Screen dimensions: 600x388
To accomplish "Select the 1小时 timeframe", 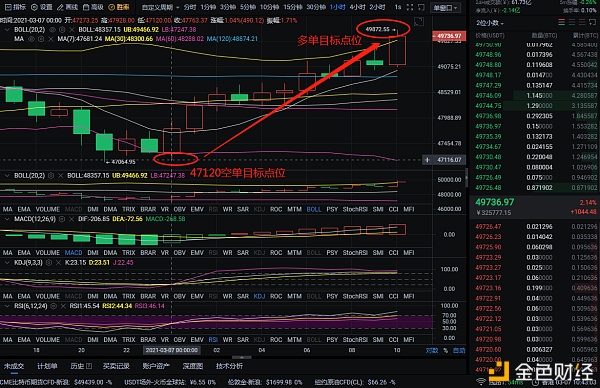I will tap(337, 7).
